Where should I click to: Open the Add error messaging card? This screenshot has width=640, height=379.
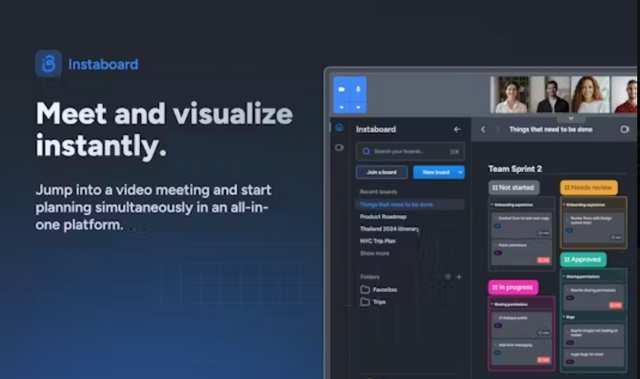522,352
